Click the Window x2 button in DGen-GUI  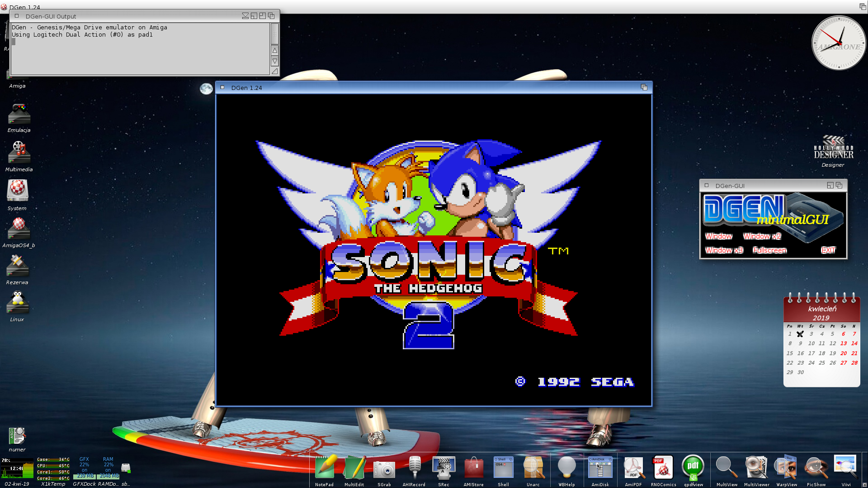762,236
